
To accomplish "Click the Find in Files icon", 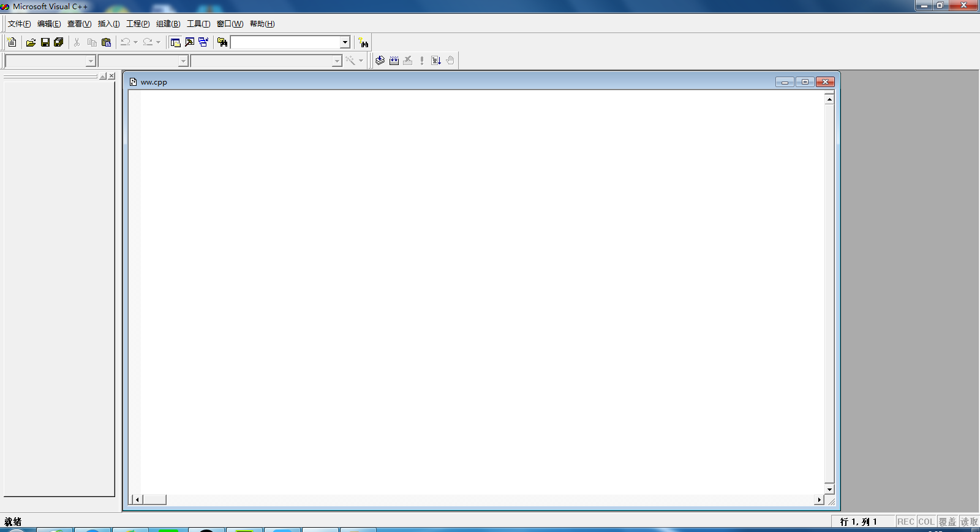I will [222, 42].
